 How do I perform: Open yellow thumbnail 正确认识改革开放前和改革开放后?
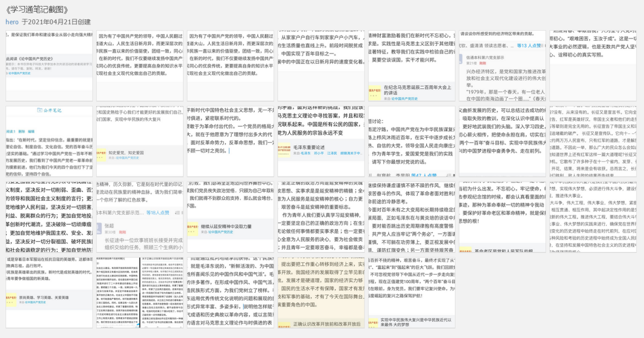321,292
